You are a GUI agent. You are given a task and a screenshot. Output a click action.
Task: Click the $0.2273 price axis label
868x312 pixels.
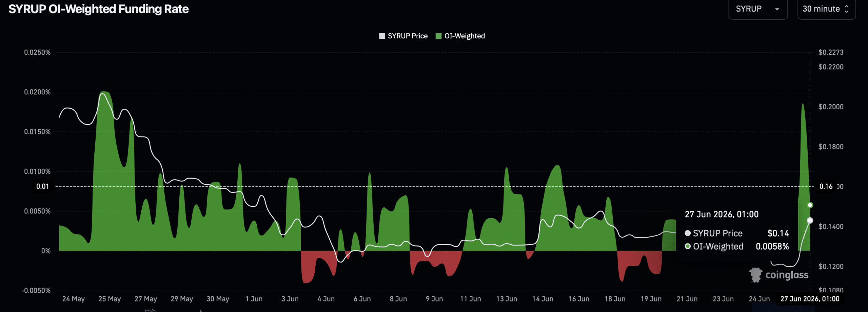pyautogui.click(x=831, y=52)
